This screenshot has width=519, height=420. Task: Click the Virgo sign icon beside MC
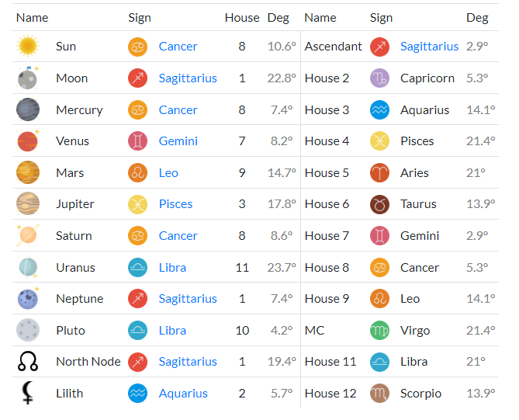click(379, 330)
